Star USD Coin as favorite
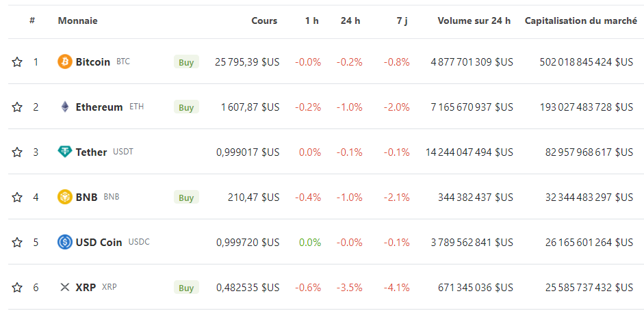The width and height of the screenshot is (644, 313). point(17,243)
